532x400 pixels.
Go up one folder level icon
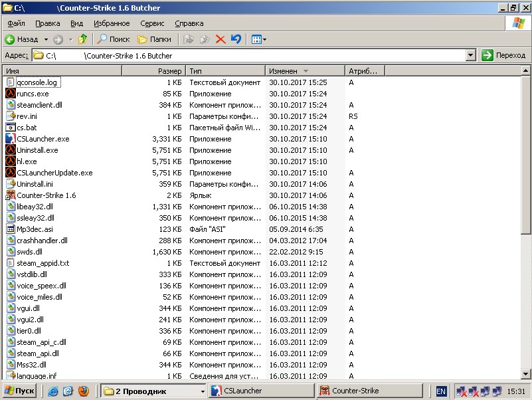82,39
